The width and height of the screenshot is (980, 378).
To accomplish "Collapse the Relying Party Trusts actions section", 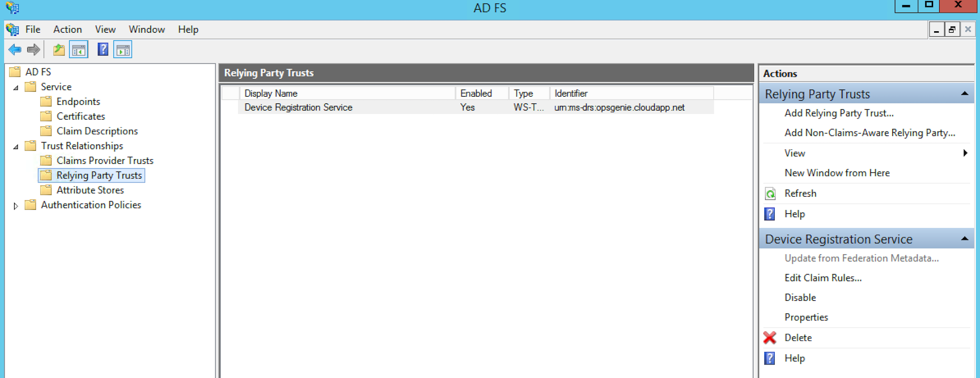I will click(x=964, y=94).
